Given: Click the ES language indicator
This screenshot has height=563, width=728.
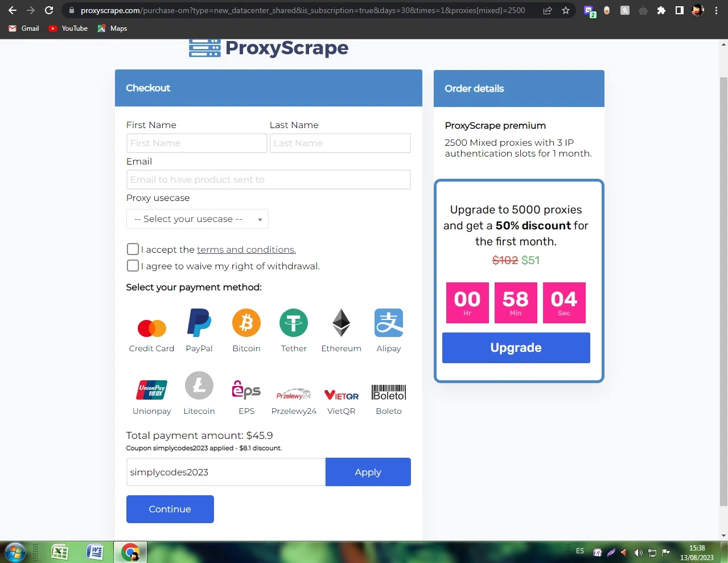Looking at the screenshot, I should [x=580, y=551].
